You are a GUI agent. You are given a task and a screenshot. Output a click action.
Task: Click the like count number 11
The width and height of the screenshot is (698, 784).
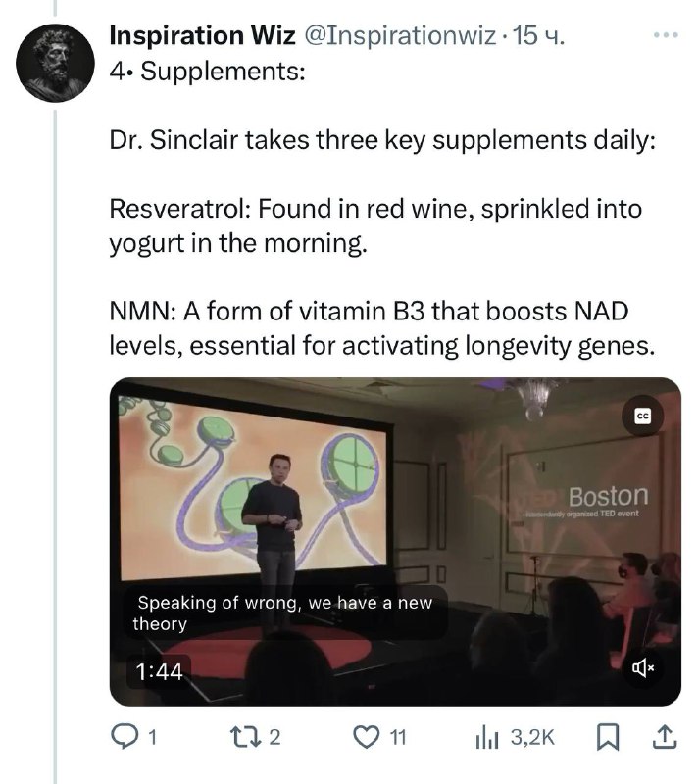398,737
